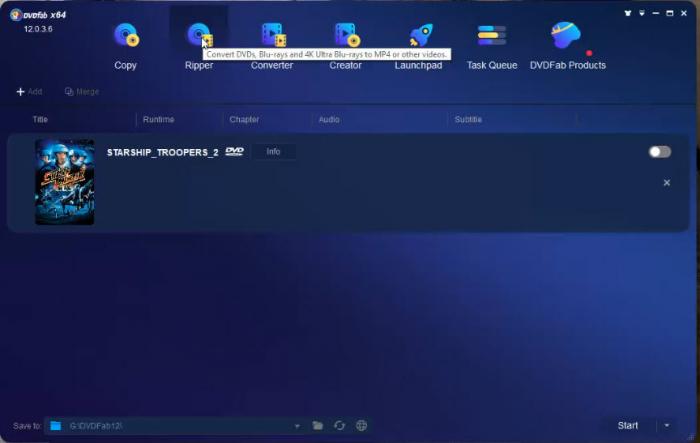Click the Merge button
The image size is (700, 443).
click(82, 92)
